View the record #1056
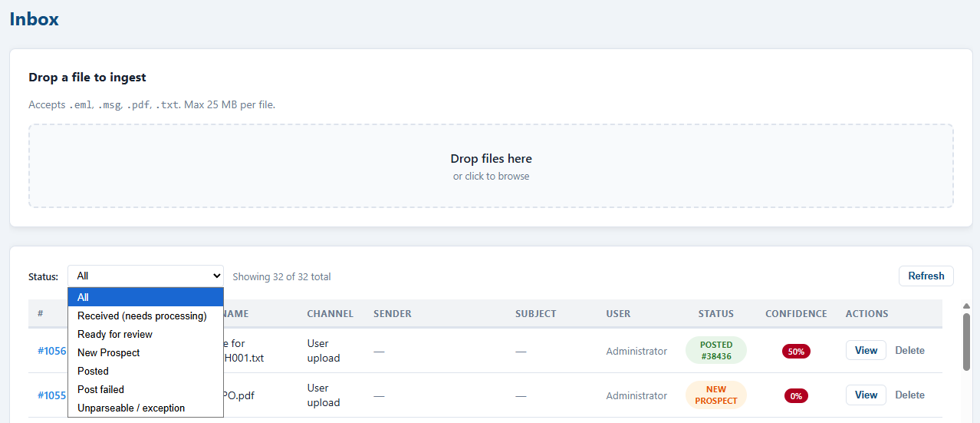 click(866, 350)
